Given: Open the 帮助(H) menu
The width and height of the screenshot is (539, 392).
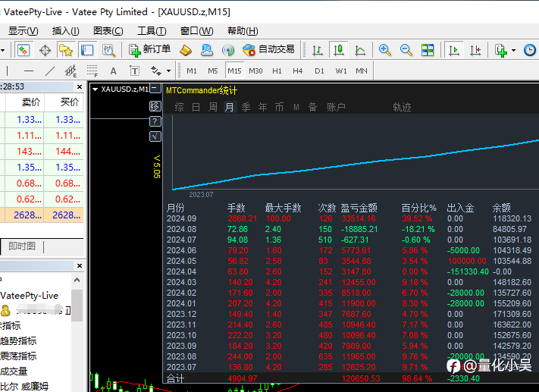Looking at the screenshot, I should [x=243, y=31].
